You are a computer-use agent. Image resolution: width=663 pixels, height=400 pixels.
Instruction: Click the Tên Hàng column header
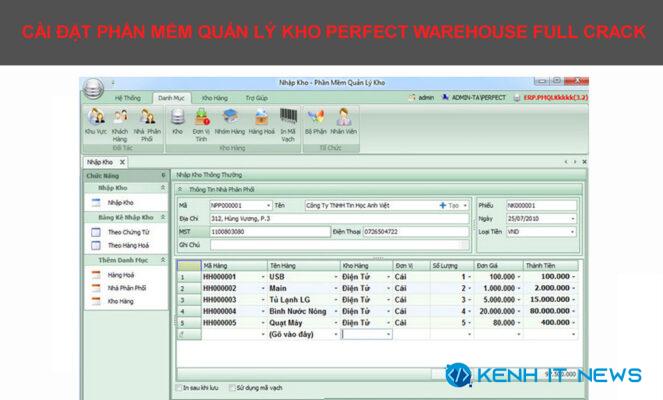[304, 266]
